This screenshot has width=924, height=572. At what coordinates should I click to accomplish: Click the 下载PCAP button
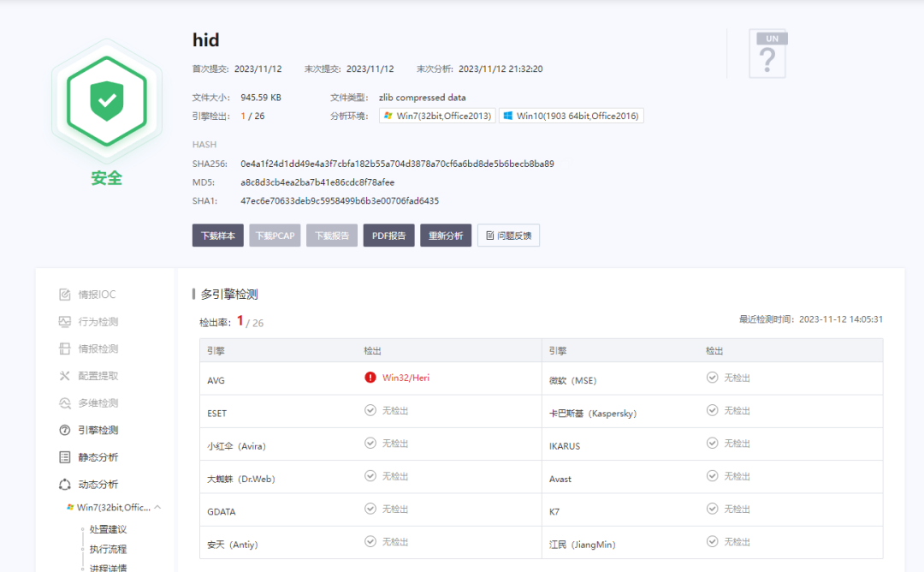(x=275, y=235)
